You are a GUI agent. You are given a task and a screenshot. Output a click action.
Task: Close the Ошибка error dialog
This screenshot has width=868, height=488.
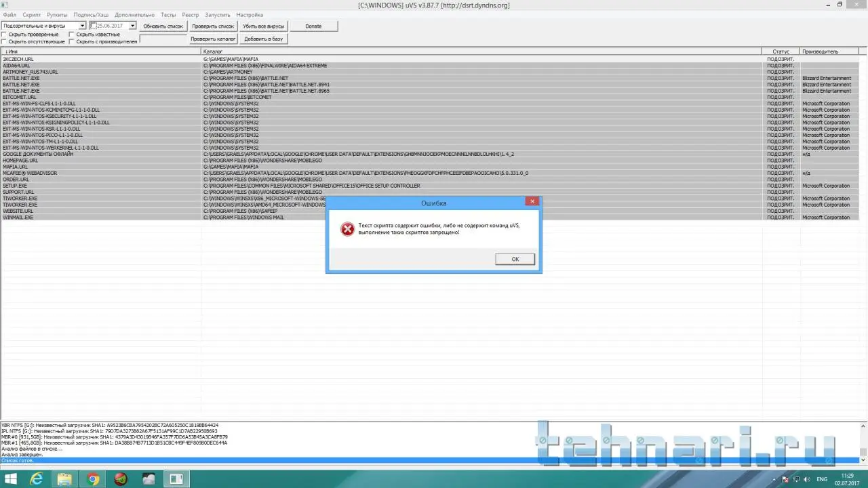click(533, 201)
